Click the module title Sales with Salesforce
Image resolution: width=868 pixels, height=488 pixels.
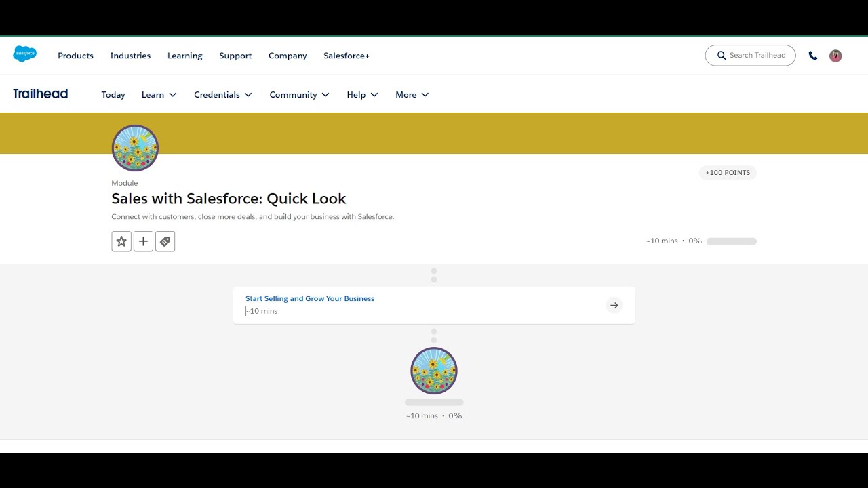[229, 199]
